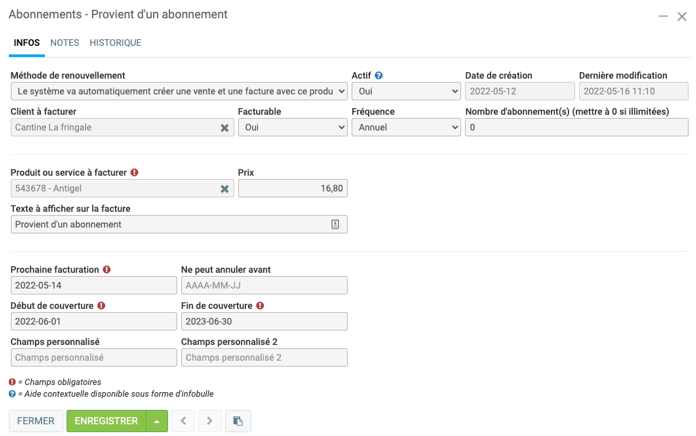Click the Actif help tooltip icon
This screenshot has width=696, height=436.
pos(379,76)
